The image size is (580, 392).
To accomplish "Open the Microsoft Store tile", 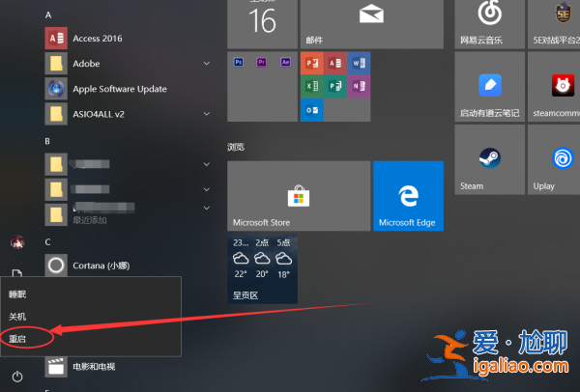I will click(299, 196).
